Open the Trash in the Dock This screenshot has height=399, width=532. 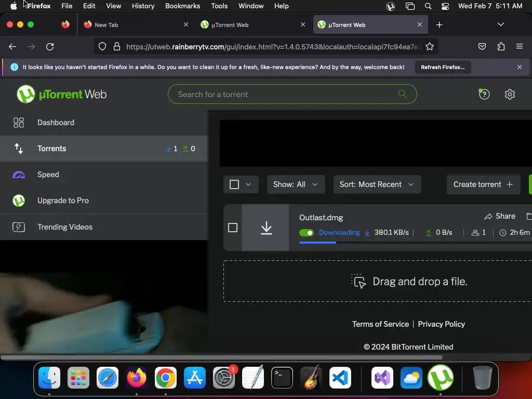click(x=482, y=378)
